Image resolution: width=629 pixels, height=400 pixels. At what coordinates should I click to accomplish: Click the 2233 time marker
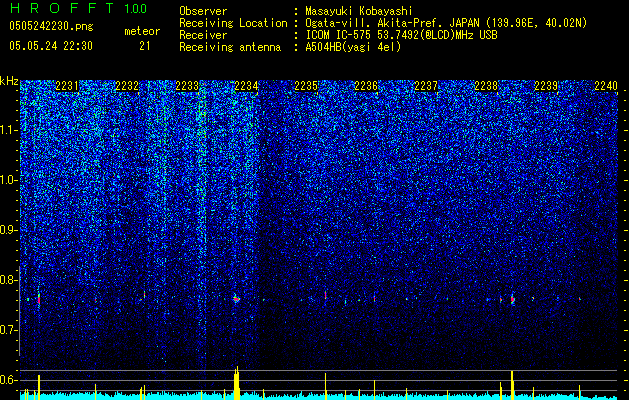(x=187, y=86)
